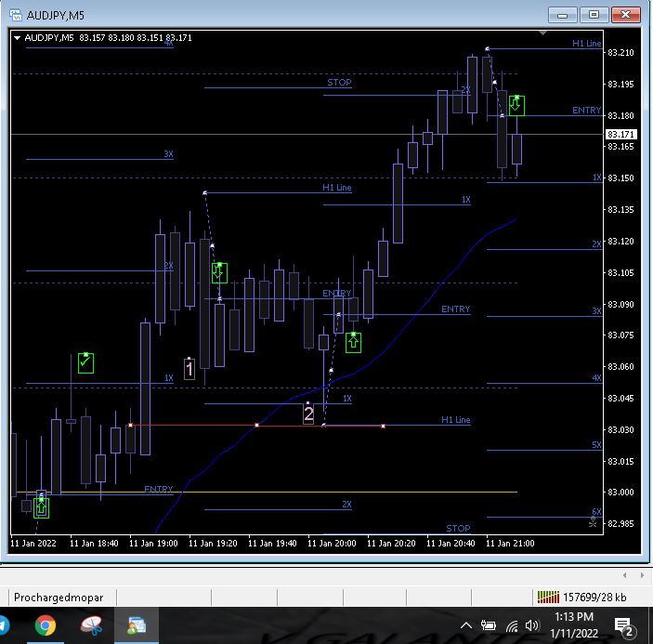This screenshot has height=644, width=653.
Task: Open the notification center icon
Action: point(624,626)
